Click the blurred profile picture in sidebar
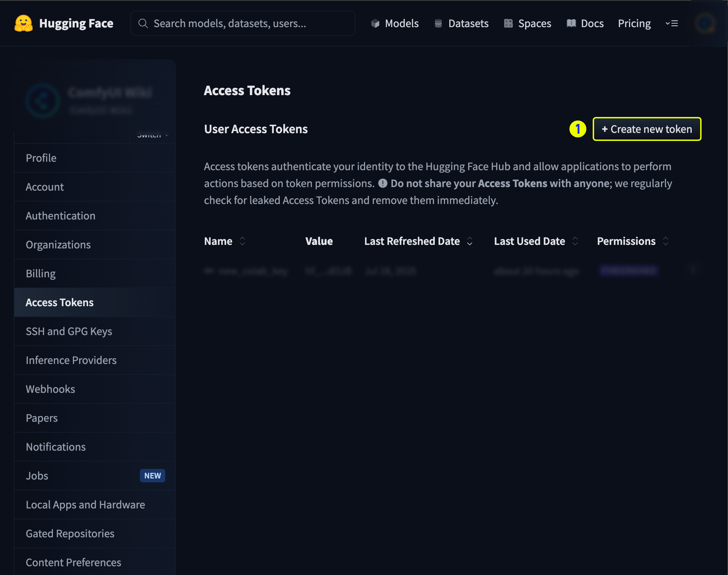 (43, 101)
